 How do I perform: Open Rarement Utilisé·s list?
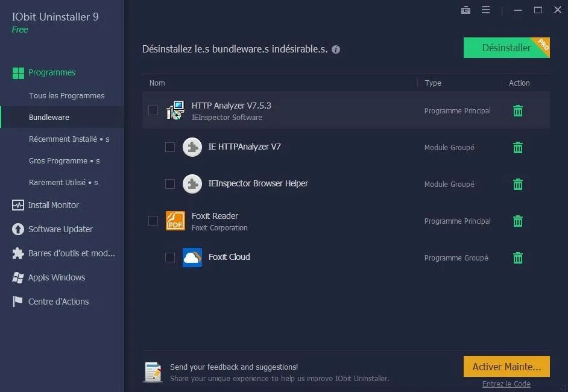click(x=63, y=183)
